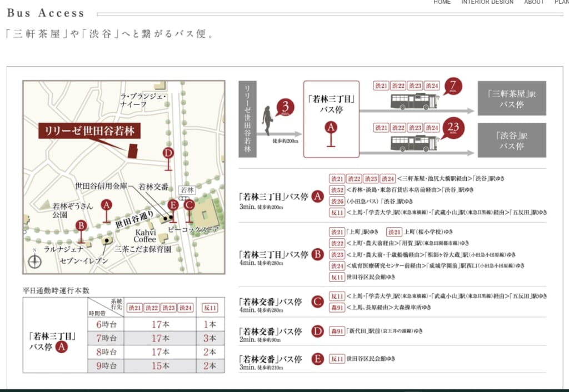The image size is (569, 392).
Task: Click the ピーコックストア label on the map
Action: tap(193, 229)
